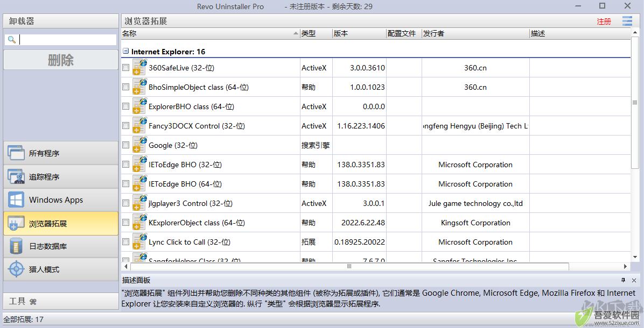Select the 浏览器拓展 section
The image size is (644, 328).
[x=61, y=224]
